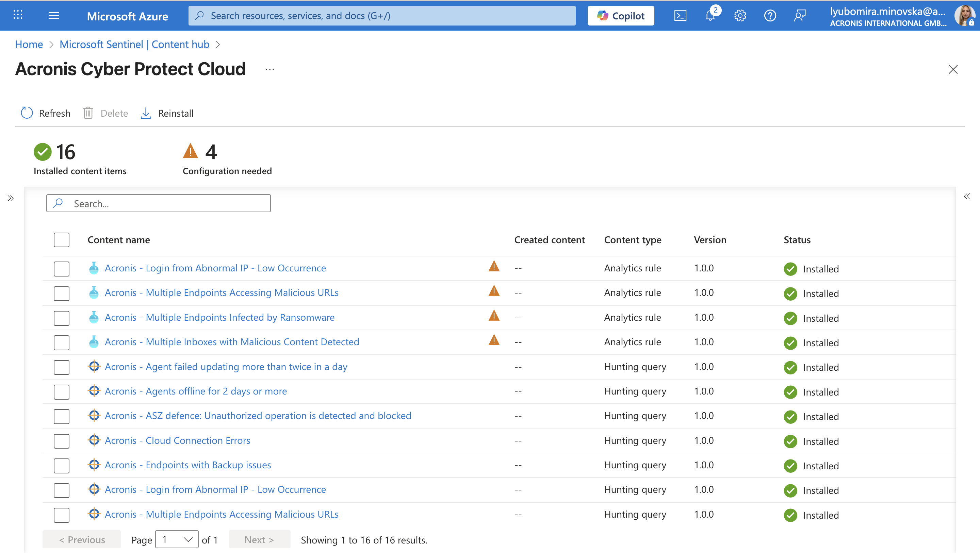Open Acronis Endpoints with Backup issues link

[x=187, y=465]
